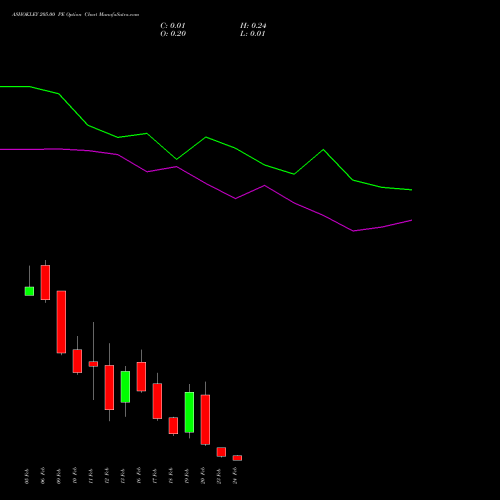Click the 24 Feb date axis label
Image resolution: width=500 pixels, height=500 pixels.
click(x=235, y=476)
